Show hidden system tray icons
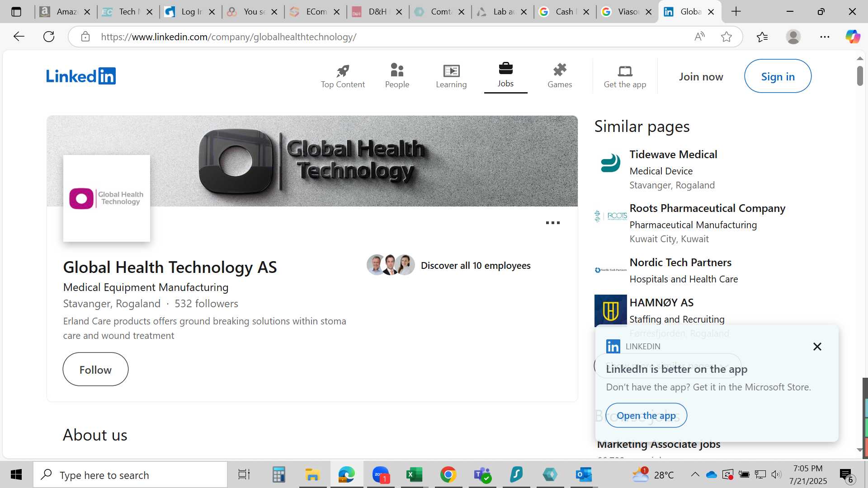This screenshot has width=868, height=488. 695,474
